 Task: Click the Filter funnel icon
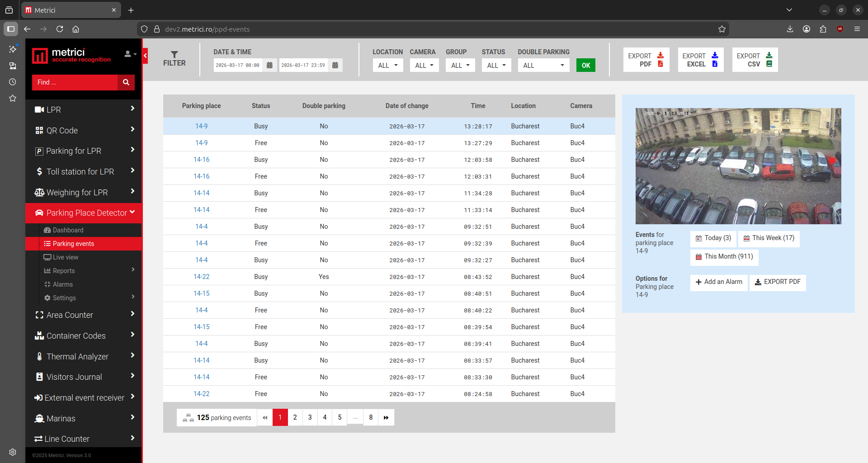(x=175, y=54)
